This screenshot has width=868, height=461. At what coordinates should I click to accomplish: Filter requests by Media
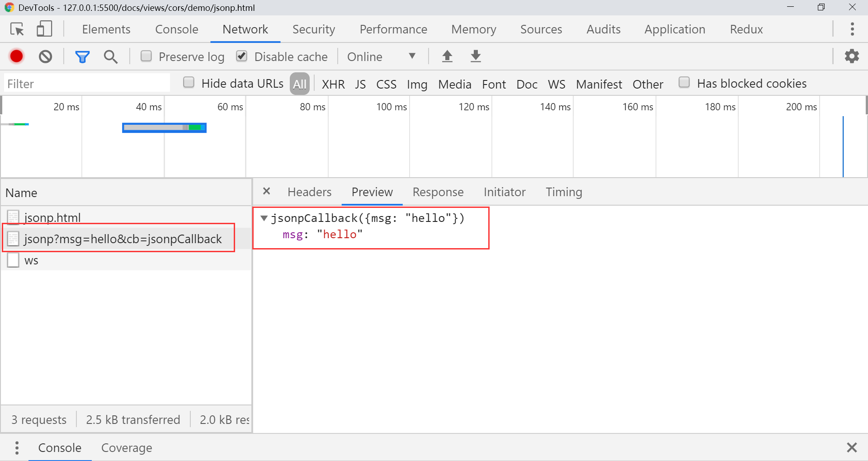(455, 85)
